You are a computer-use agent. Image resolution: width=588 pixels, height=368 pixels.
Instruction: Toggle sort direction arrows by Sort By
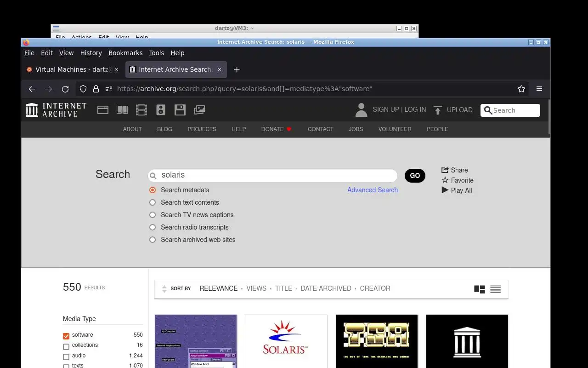click(x=164, y=289)
